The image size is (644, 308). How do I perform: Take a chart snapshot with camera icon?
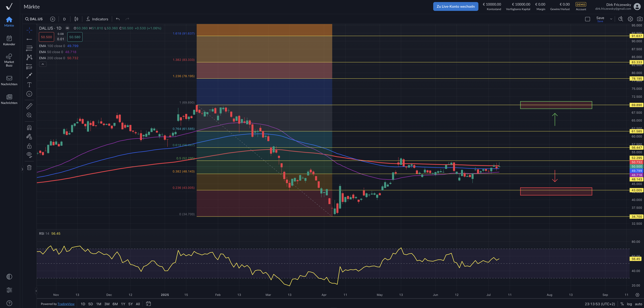639,19
